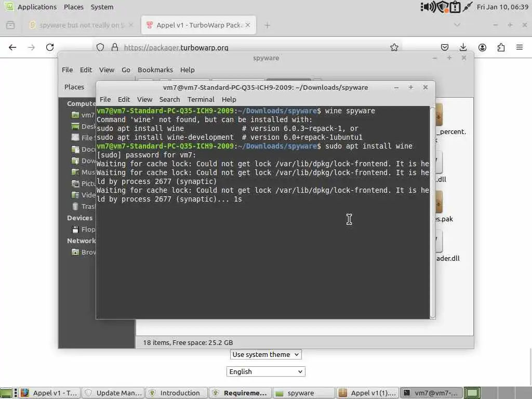The height and width of the screenshot is (399, 532).
Task: Open file manager Go menu
Action: (126, 70)
